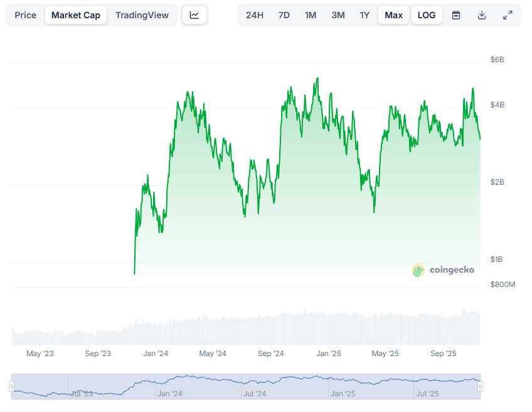The width and height of the screenshot is (532, 412).
Task: Switch to the Price tab
Action: pos(26,15)
